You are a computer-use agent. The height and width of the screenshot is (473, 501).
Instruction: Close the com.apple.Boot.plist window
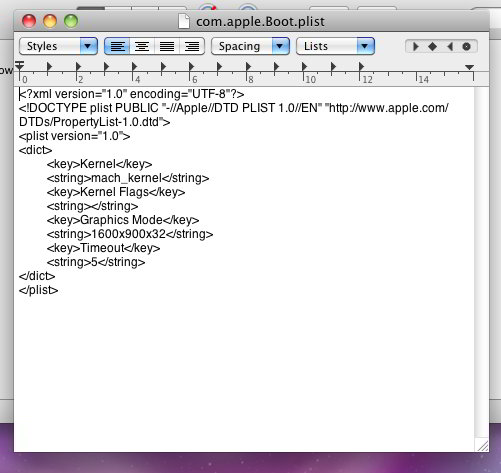(x=29, y=21)
